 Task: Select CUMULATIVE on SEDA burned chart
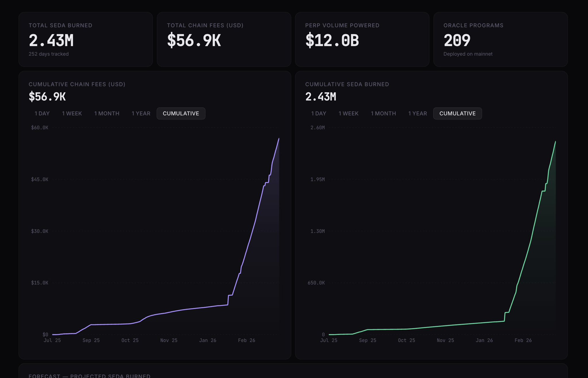457,114
